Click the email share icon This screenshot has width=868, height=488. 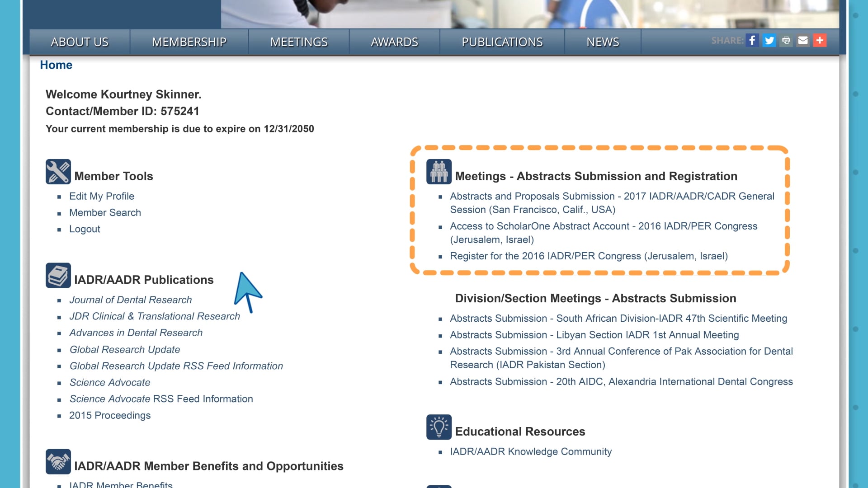point(804,41)
